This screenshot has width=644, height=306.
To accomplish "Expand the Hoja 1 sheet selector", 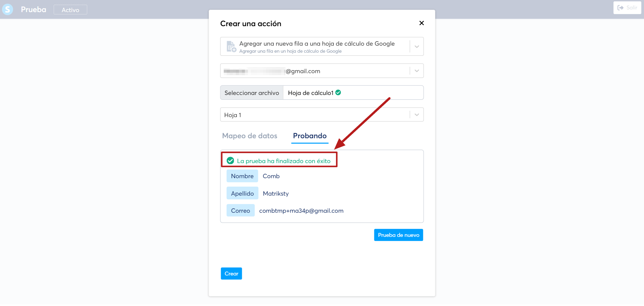I will pos(417,115).
